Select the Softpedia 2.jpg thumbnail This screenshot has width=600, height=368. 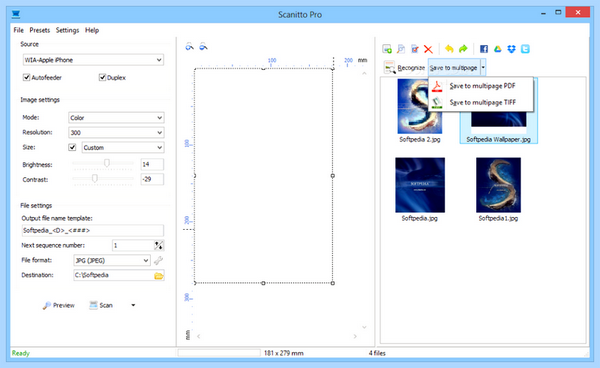420,106
